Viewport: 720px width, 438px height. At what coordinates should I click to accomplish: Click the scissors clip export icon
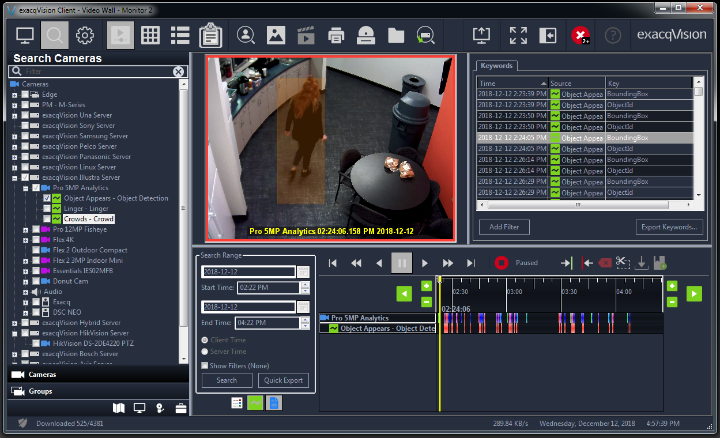coord(622,263)
